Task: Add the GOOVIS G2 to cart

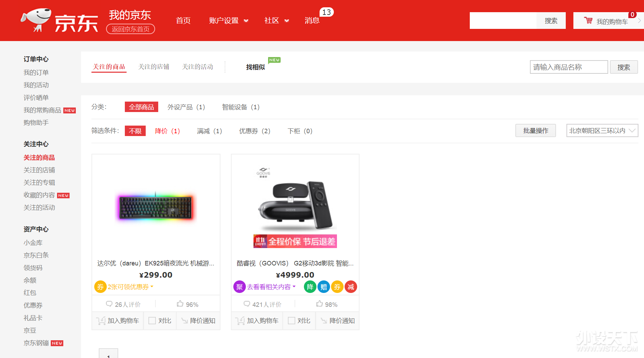Action: (x=257, y=321)
